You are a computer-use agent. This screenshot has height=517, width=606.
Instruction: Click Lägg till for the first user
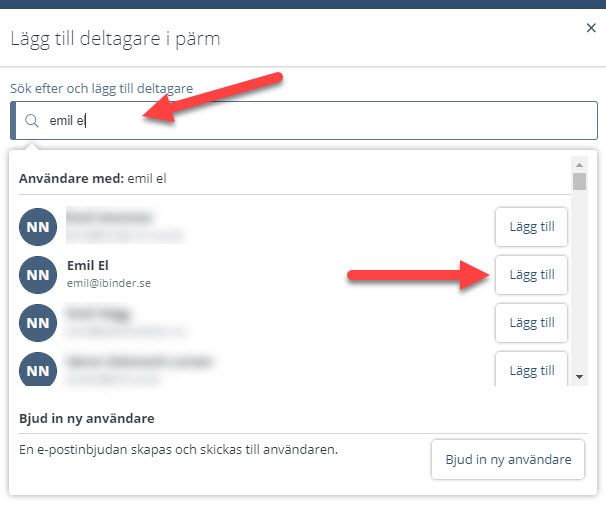pyautogui.click(x=531, y=227)
